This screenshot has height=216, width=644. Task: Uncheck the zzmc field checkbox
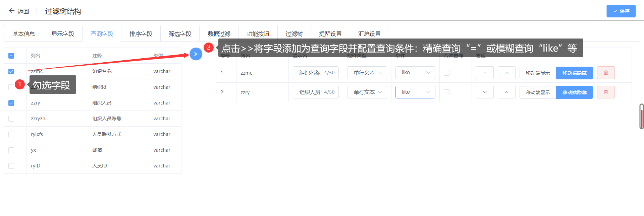coord(11,71)
